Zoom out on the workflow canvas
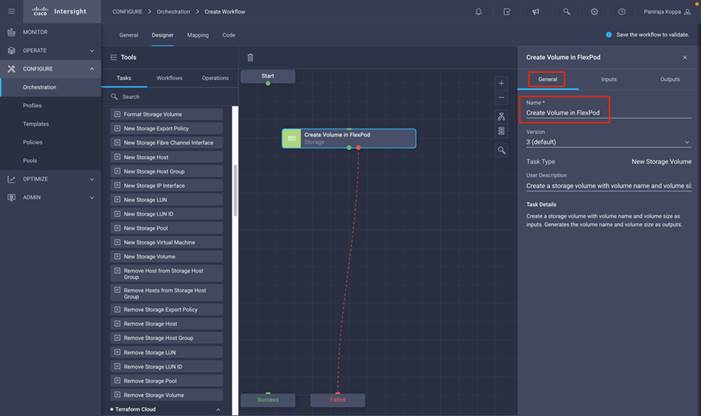The image size is (701, 416). pos(501,98)
